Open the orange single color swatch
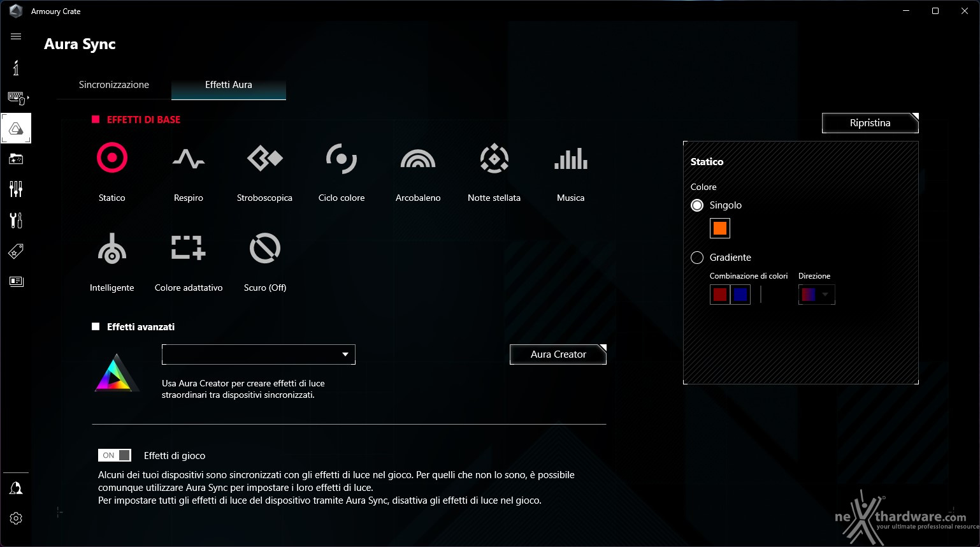980x547 pixels. (720, 228)
